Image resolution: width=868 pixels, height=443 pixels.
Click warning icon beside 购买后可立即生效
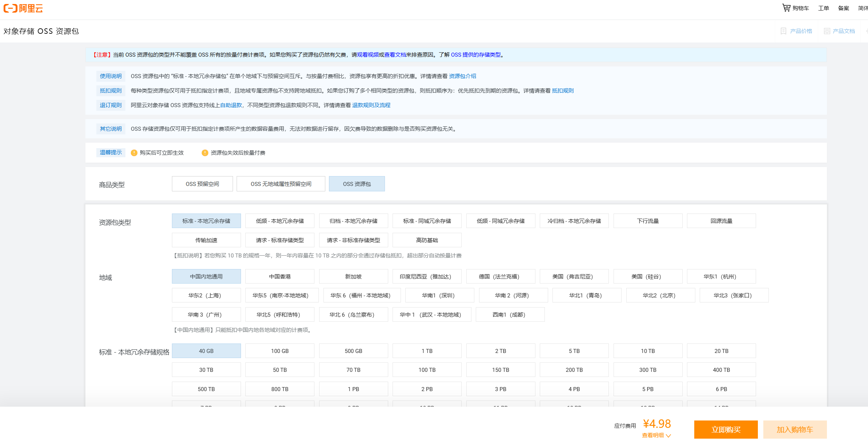[134, 153]
